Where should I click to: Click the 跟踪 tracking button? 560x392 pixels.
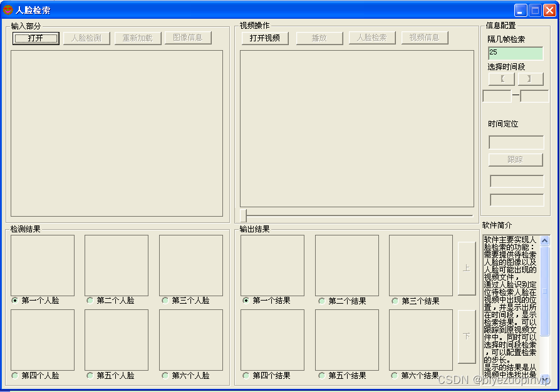click(x=515, y=160)
